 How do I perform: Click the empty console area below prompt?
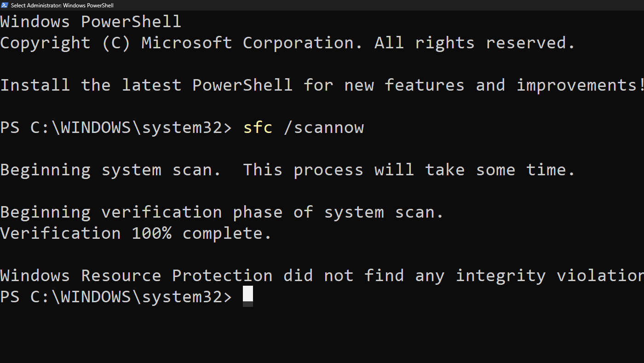pos(322,336)
